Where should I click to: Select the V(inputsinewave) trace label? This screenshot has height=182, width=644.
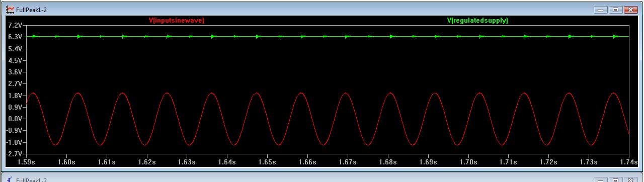pyautogui.click(x=176, y=21)
